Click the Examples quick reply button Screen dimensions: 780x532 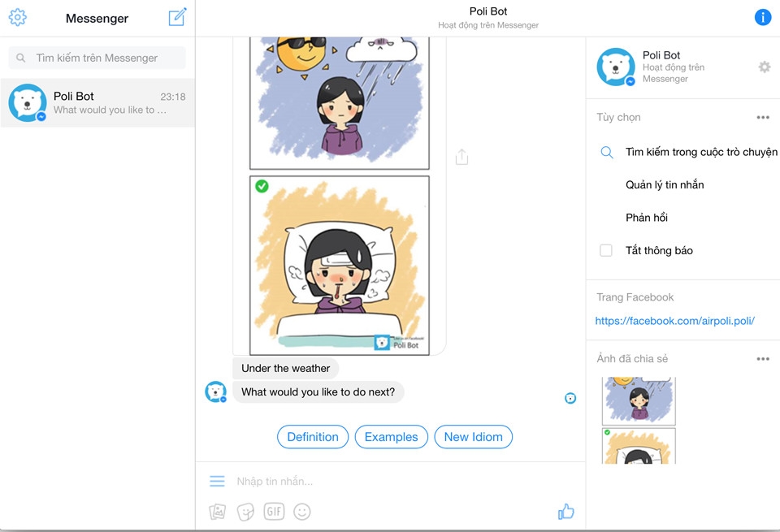pyautogui.click(x=392, y=436)
